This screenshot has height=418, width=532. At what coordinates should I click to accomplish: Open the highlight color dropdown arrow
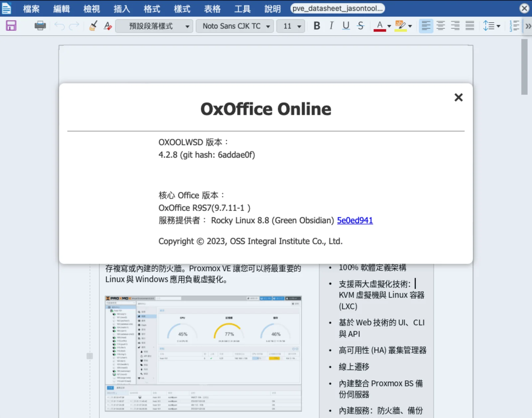[410, 26]
